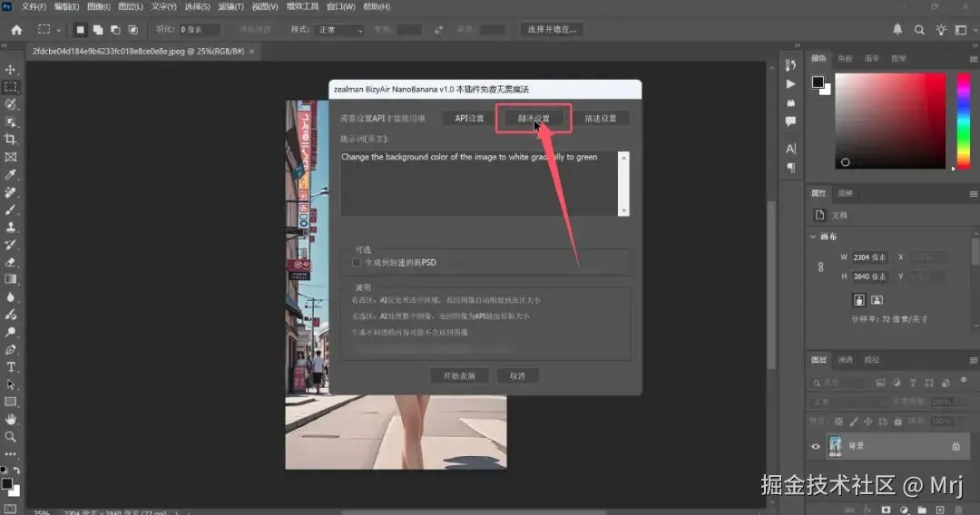The width and height of the screenshot is (980, 515).
Task: Open the 样式 style dropdown
Action: point(341,30)
